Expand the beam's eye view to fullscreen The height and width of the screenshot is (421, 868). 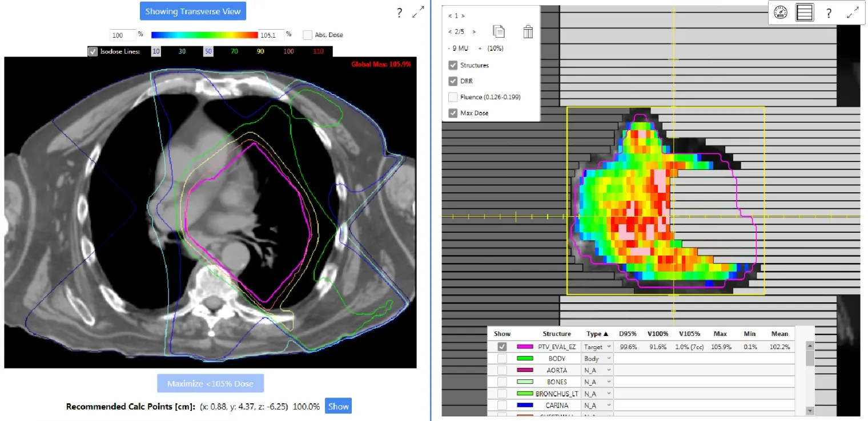(852, 11)
